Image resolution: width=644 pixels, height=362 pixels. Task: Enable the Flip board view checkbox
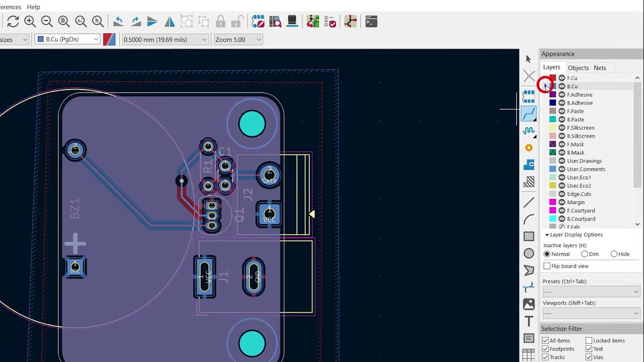pos(547,266)
